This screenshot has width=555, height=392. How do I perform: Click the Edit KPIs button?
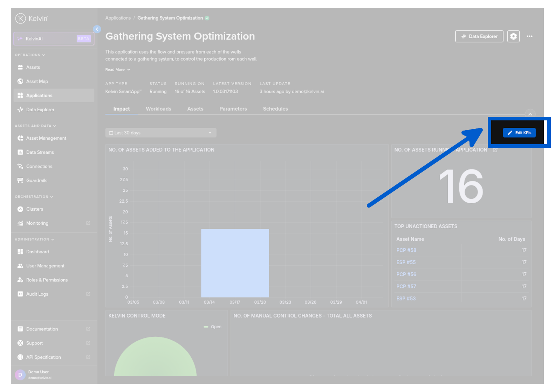pos(519,133)
